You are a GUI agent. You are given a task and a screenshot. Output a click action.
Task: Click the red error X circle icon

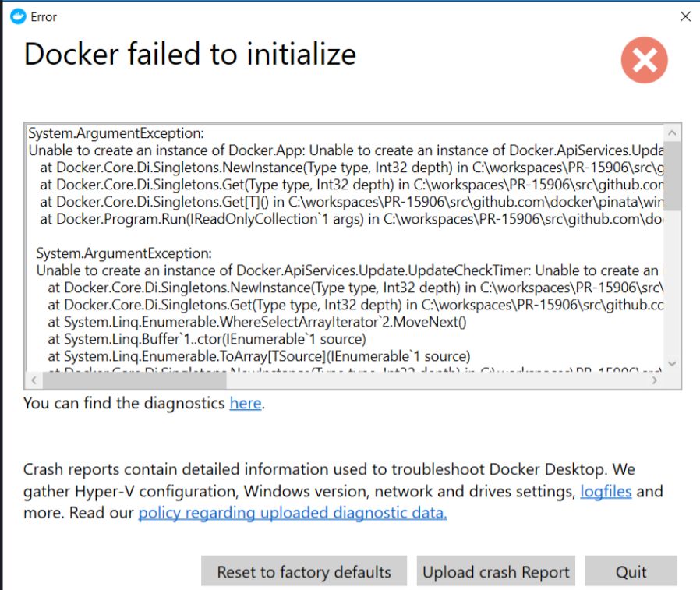(x=644, y=60)
